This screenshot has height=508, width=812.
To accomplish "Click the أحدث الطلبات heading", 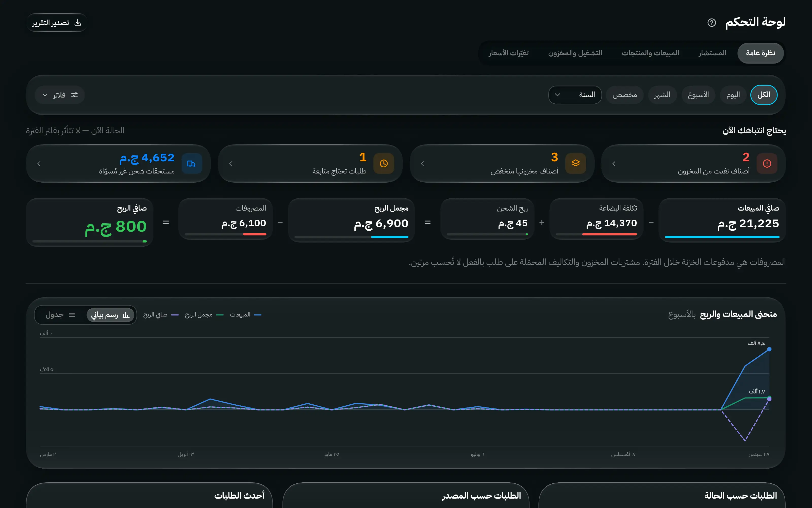I will pyautogui.click(x=239, y=496).
